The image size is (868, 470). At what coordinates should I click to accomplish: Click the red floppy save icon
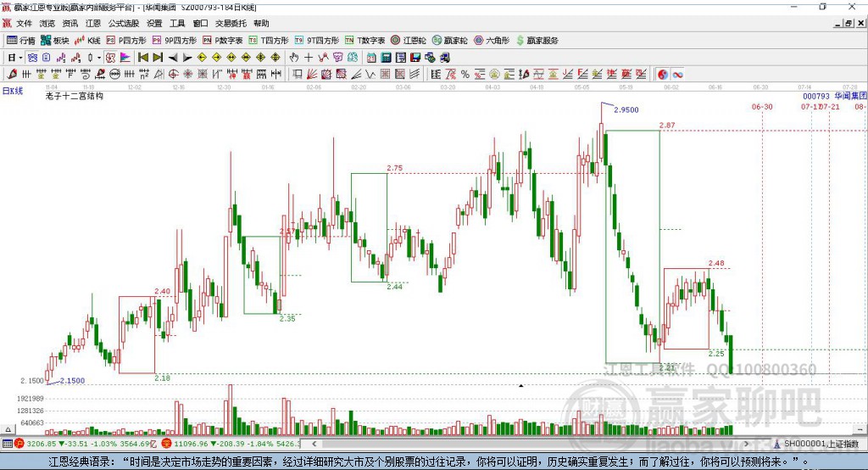coord(415,58)
